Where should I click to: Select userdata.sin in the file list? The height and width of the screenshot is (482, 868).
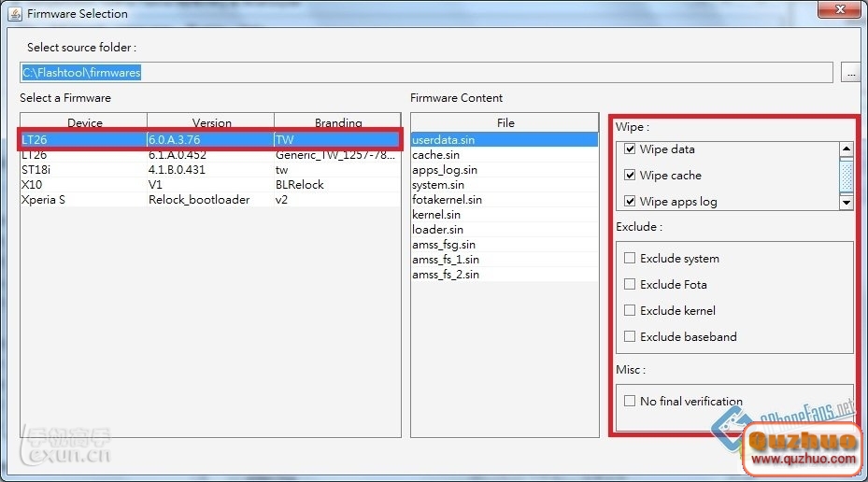pyautogui.click(x=505, y=139)
